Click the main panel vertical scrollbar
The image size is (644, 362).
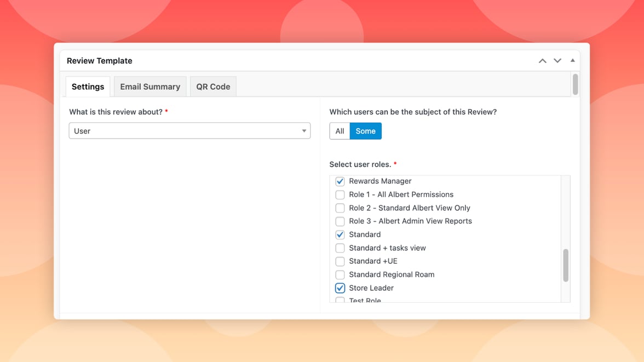(575, 85)
